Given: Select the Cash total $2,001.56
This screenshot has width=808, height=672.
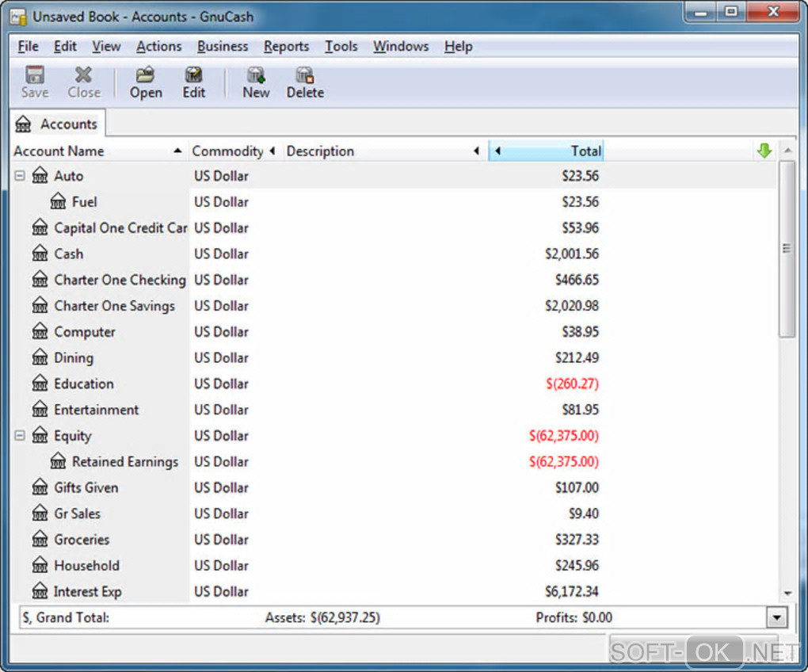Looking at the screenshot, I should (x=571, y=254).
